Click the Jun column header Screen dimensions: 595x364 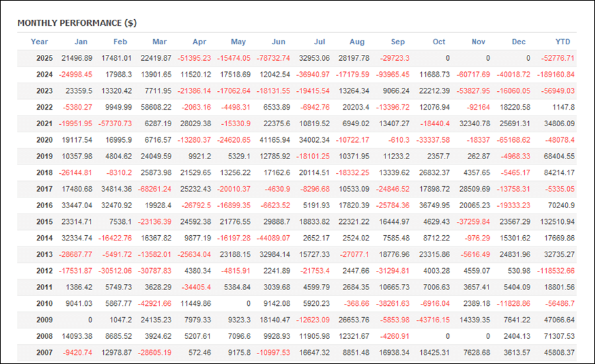coord(279,42)
